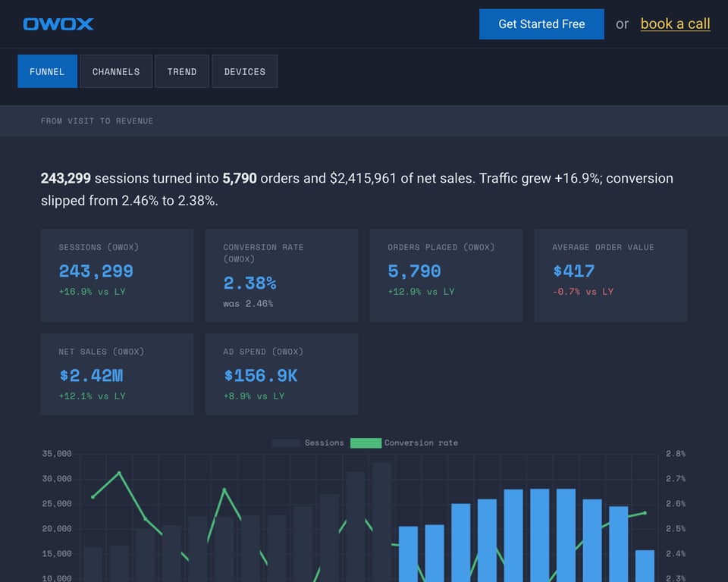728x582 pixels.
Task: Switch to the Channels tab
Action: tap(116, 71)
